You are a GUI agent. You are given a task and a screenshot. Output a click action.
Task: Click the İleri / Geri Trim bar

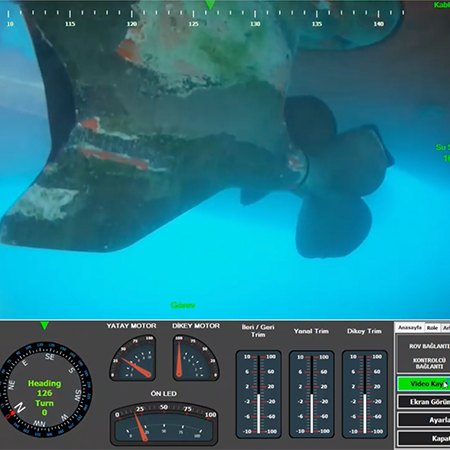point(258,394)
